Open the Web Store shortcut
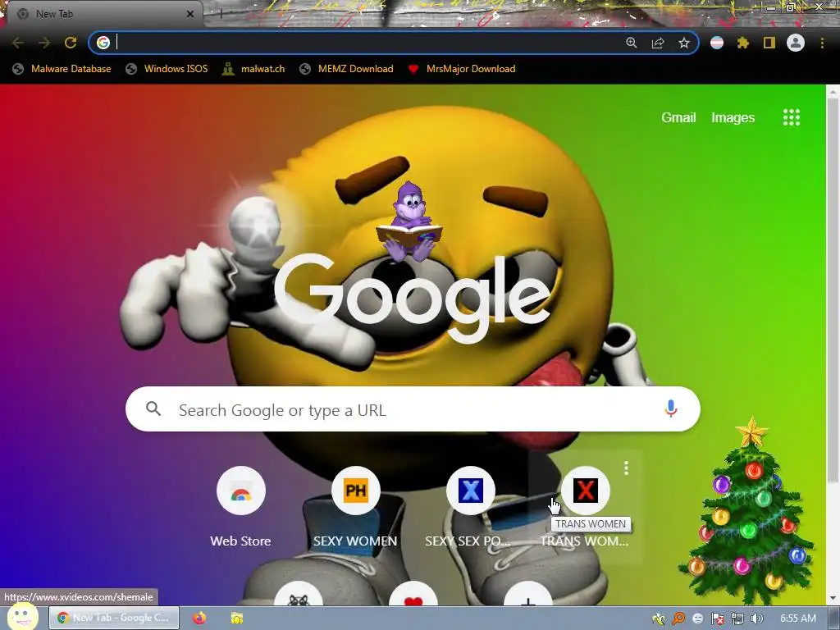The height and width of the screenshot is (630, 840). point(240,507)
